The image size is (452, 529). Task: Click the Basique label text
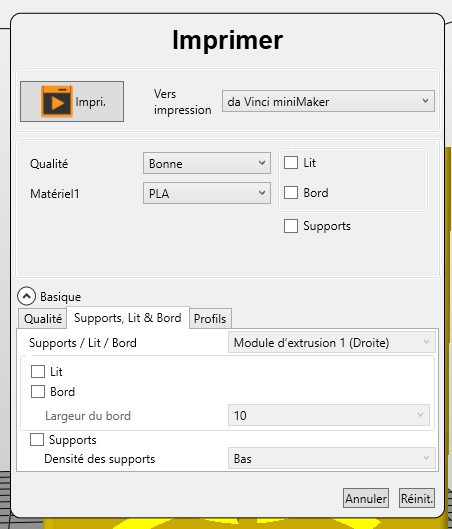60,297
